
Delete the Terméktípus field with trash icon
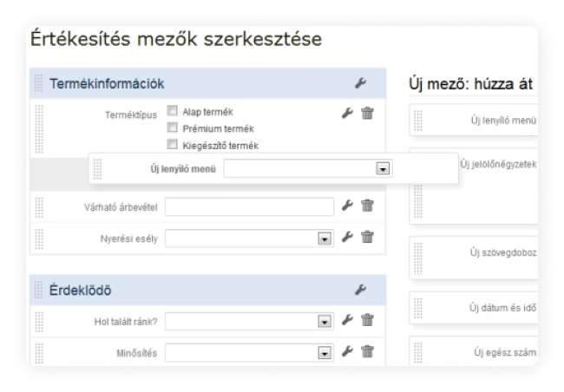(367, 114)
